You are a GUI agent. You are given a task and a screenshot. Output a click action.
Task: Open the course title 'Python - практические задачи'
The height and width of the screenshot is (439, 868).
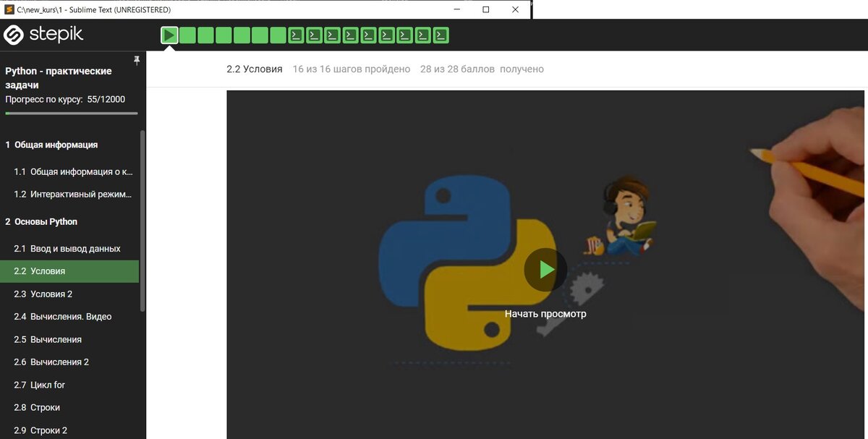(59, 78)
